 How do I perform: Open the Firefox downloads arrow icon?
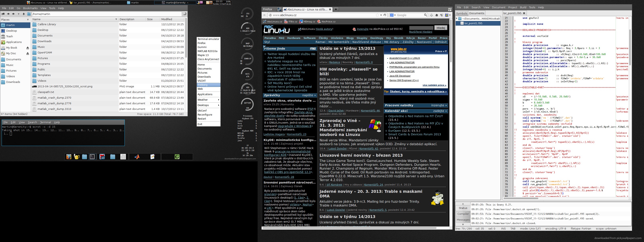(x=431, y=15)
